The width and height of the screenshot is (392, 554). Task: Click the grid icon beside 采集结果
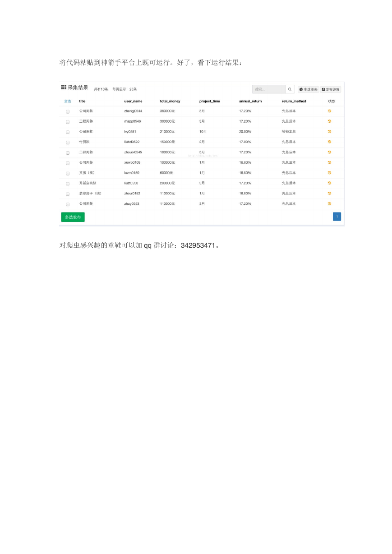(x=64, y=87)
